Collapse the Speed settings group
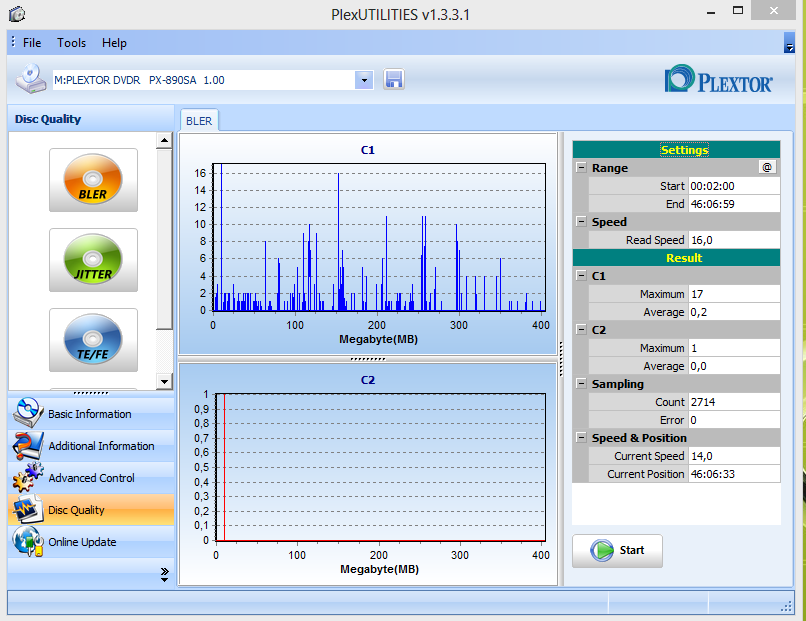This screenshot has width=806, height=621. tap(581, 222)
